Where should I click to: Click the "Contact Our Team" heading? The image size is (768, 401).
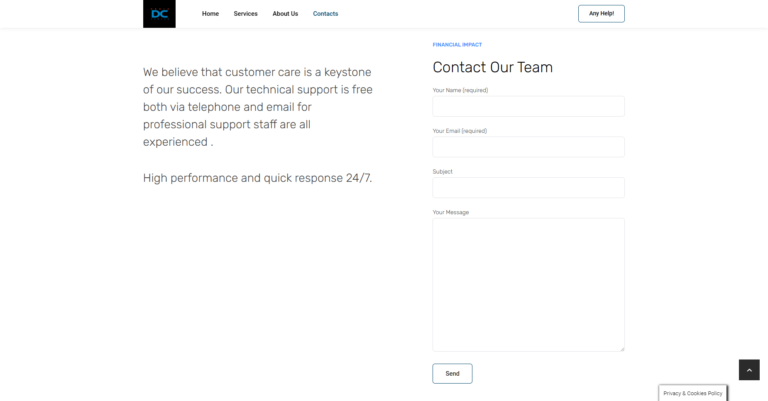click(492, 67)
